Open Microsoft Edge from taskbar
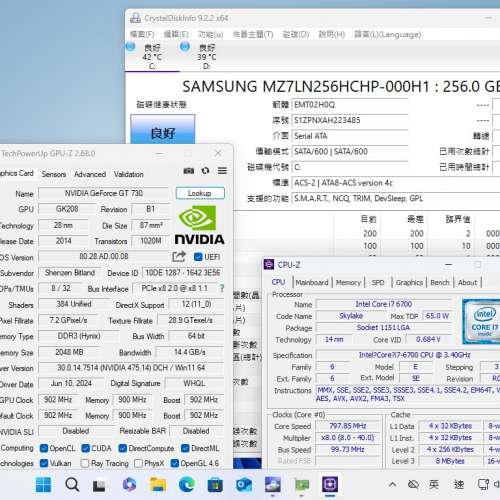500x500 pixels. click(x=187, y=484)
